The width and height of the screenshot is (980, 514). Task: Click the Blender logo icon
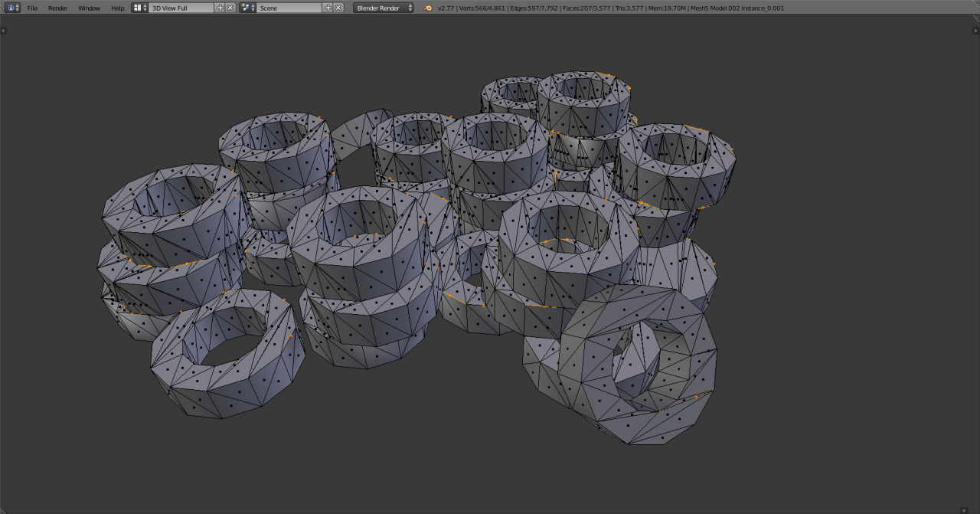coord(428,8)
